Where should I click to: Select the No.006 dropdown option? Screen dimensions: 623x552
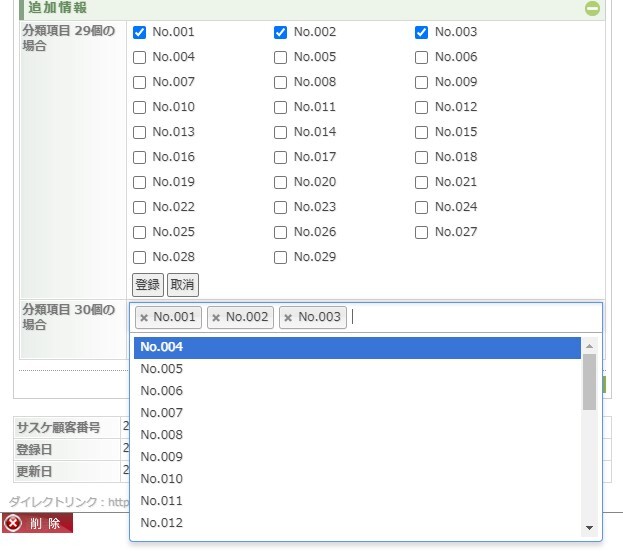[355, 391]
